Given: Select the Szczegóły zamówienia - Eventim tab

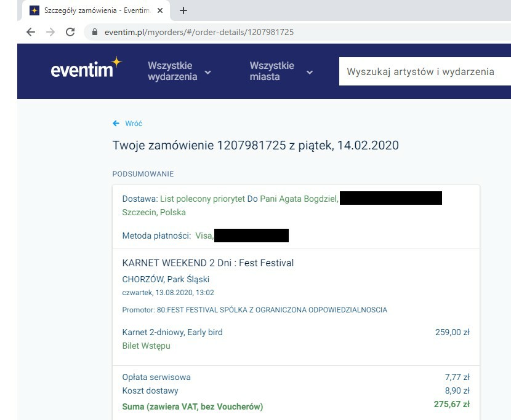Looking at the screenshot, I should (x=96, y=10).
